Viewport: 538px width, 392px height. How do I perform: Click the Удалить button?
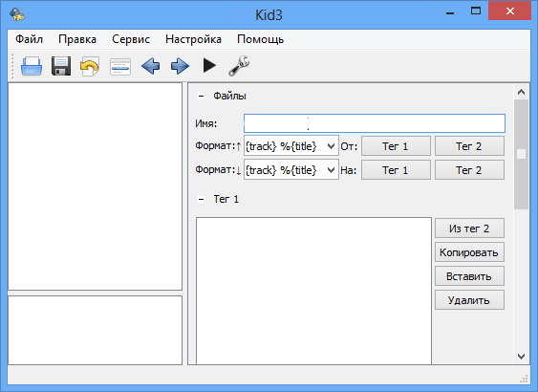coord(469,300)
